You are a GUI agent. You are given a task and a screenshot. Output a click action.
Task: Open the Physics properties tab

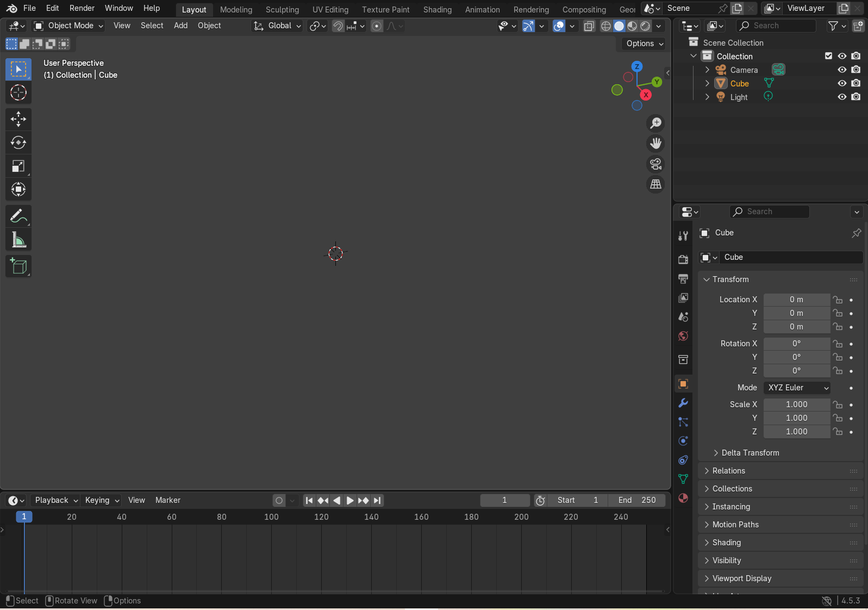tap(683, 441)
